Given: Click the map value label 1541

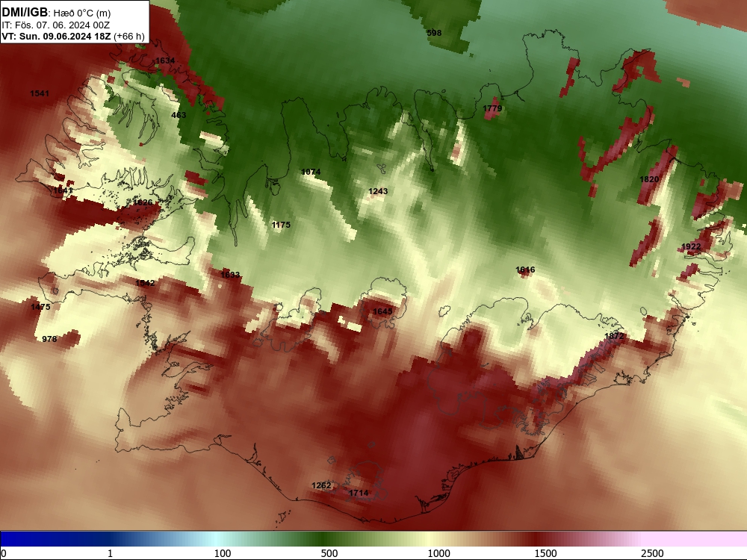Looking at the screenshot, I should pyautogui.click(x=40, y=93).
